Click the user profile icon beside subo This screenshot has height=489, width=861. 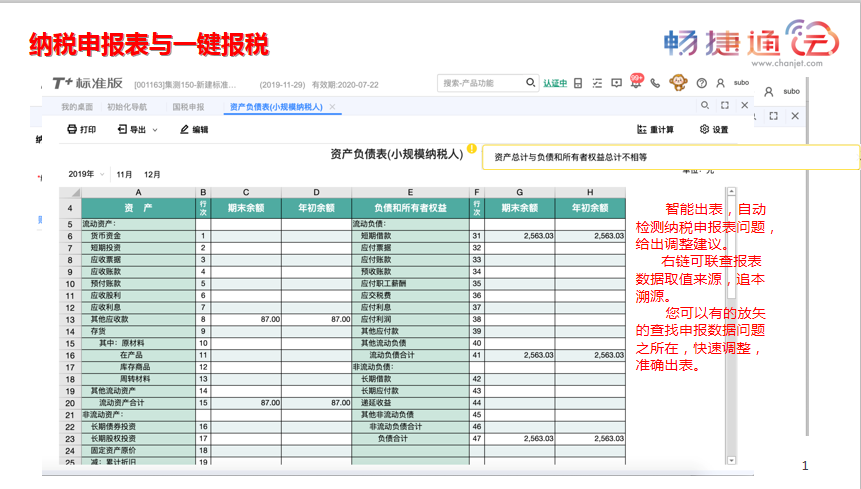click(720, 83)
